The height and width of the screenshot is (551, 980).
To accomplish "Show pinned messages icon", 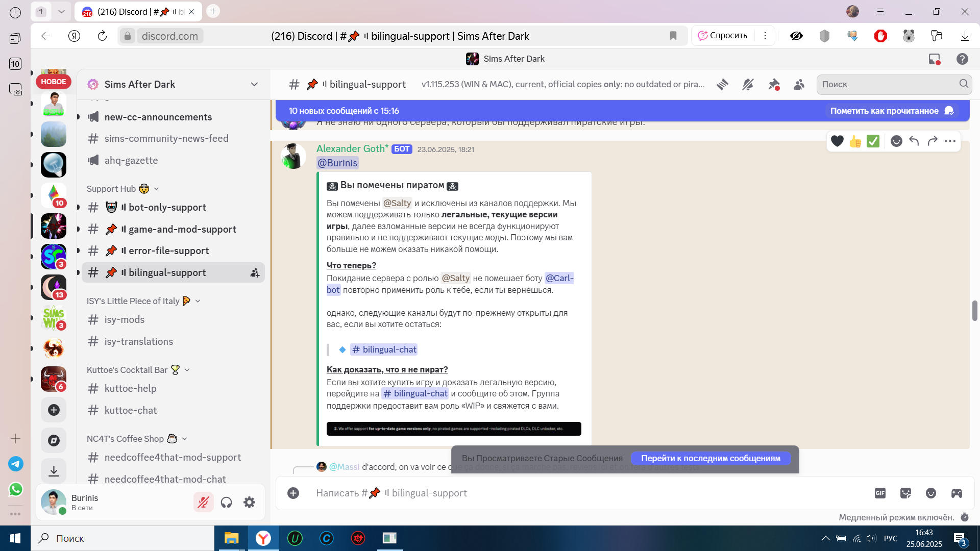I will (774, 85).
